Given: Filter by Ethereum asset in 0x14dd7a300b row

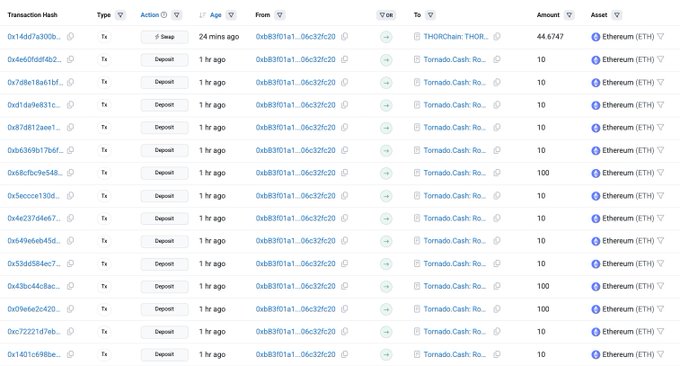Looking at the screenshot, I should [660, 37].
